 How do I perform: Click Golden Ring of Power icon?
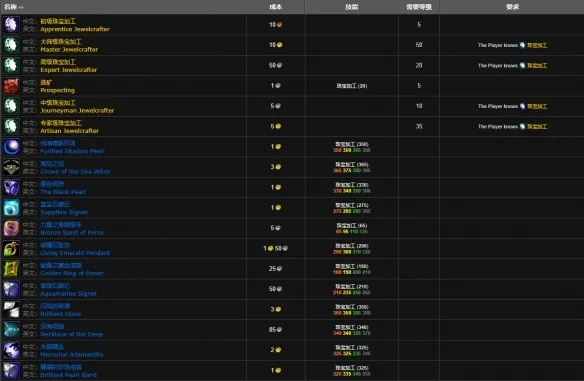pyautogui.click(x=11, y=269)
